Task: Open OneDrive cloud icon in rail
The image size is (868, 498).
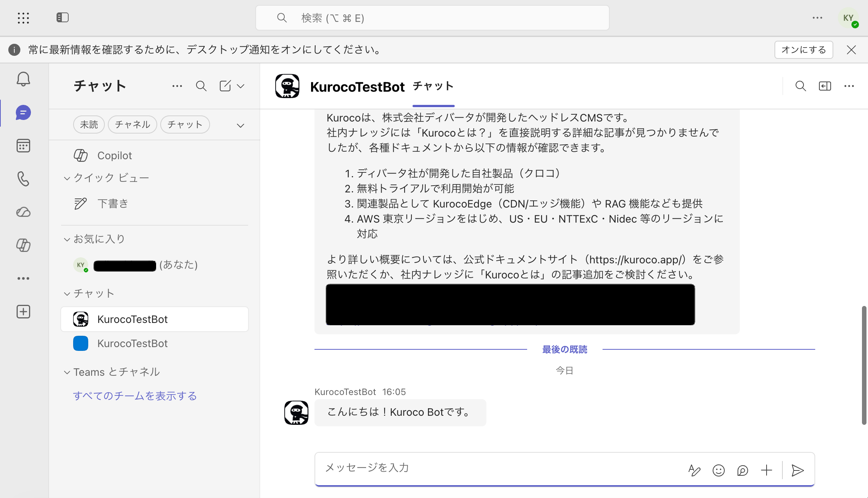Action: point(23,212)
